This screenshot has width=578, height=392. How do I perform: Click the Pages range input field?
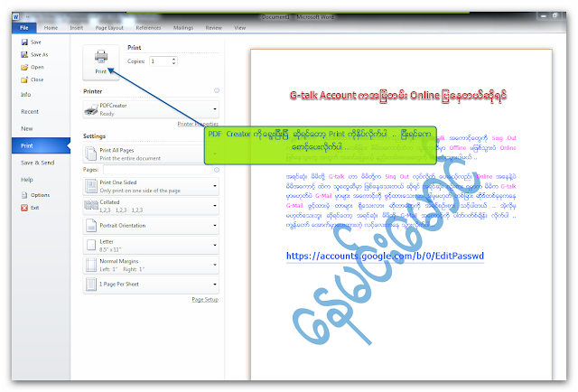point(158,170)
